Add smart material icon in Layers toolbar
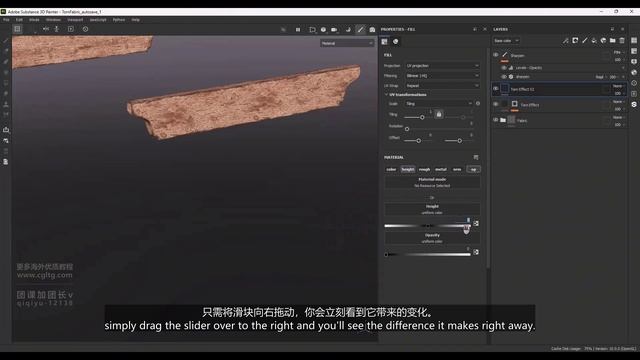The height and width of the screenshot is (360, 640). tap(603, 40)
